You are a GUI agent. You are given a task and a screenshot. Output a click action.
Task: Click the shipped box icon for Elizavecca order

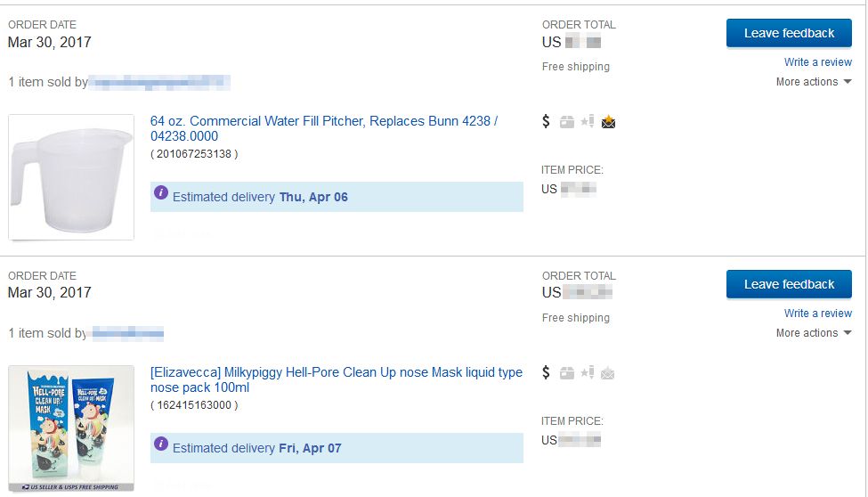click(x=566, y=373)
